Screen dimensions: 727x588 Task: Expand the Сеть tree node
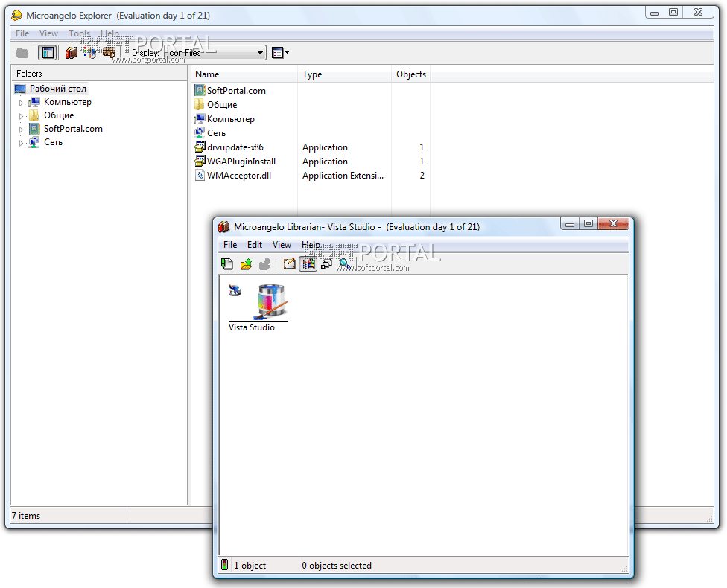[x=21, y=143]
